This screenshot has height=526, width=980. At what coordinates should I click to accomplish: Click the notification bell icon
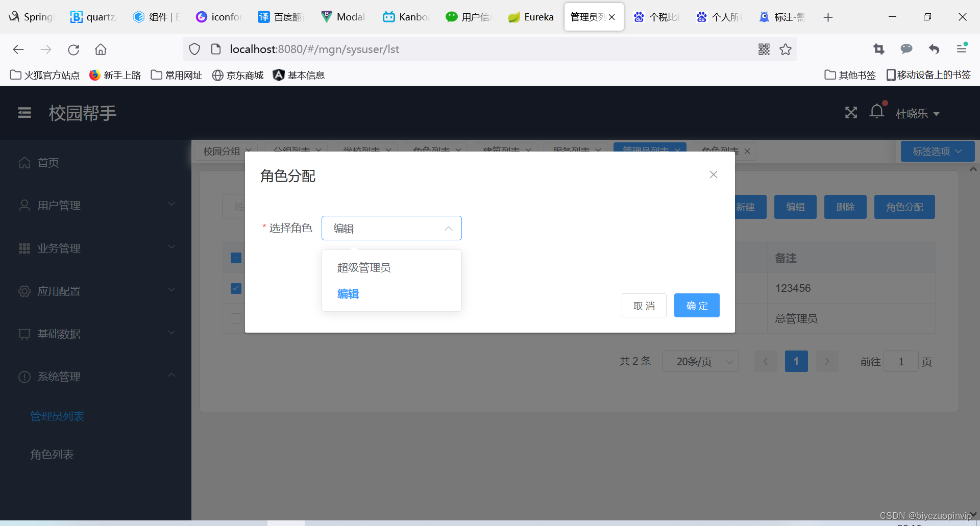coord(877,111)
